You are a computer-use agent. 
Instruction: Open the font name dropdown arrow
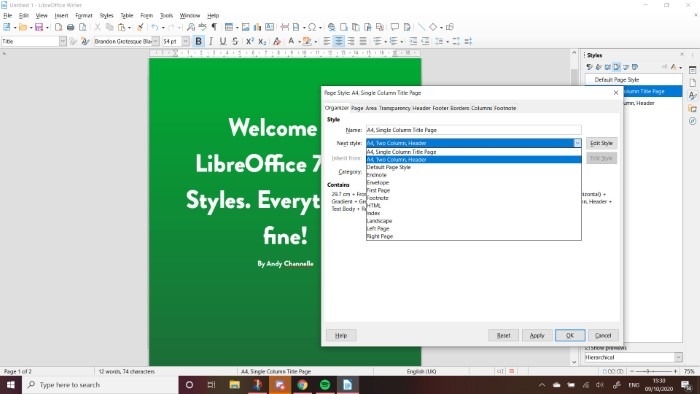[155, 41]
